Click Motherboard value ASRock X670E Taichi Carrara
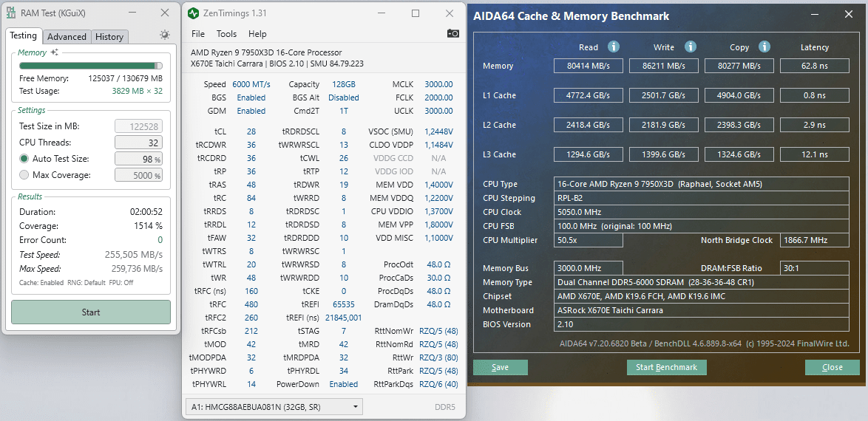 [x=702, y=310]
